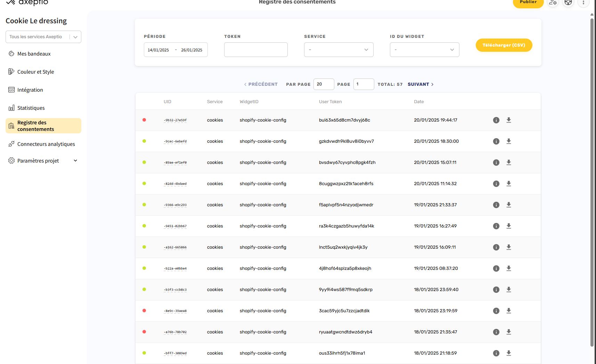Download the 20/01/2025 19:44:17 consent record
Viewport: 596px width, 364px height.
coord(509,120)
